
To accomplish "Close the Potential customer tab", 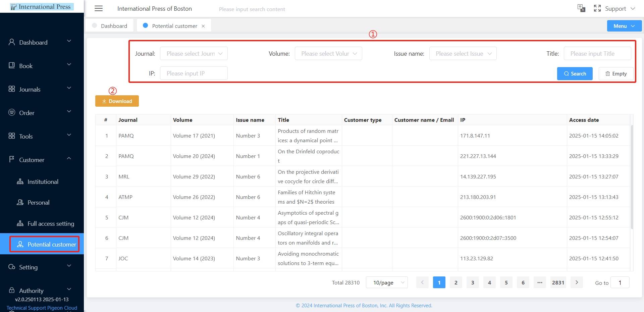I will [x=203, y=26].
